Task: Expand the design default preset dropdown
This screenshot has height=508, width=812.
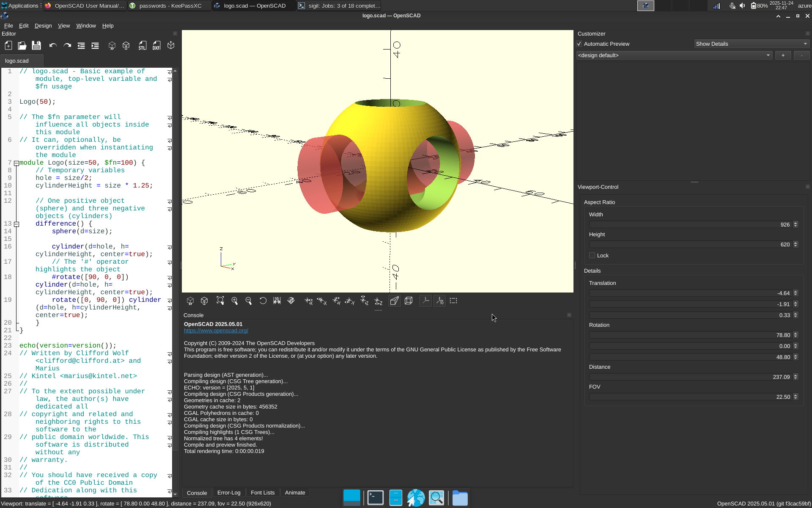Action: click(674, 55)
